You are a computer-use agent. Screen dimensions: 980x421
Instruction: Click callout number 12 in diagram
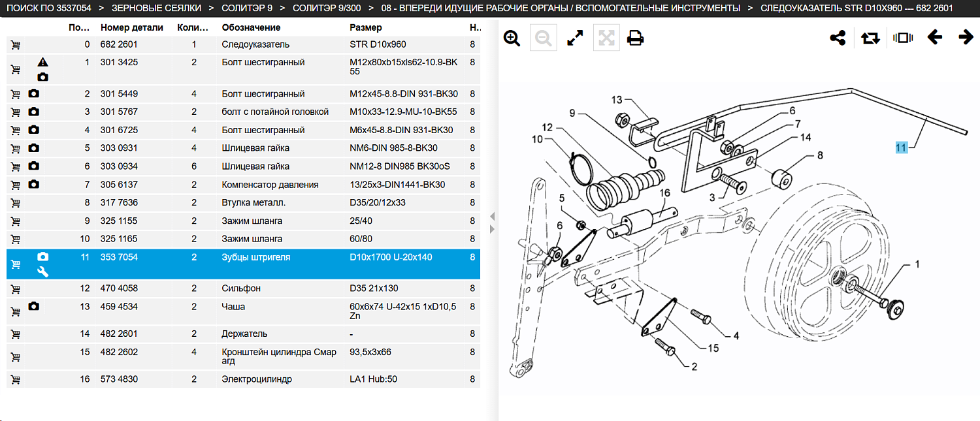pyautogui.click(x=547, y=127)
